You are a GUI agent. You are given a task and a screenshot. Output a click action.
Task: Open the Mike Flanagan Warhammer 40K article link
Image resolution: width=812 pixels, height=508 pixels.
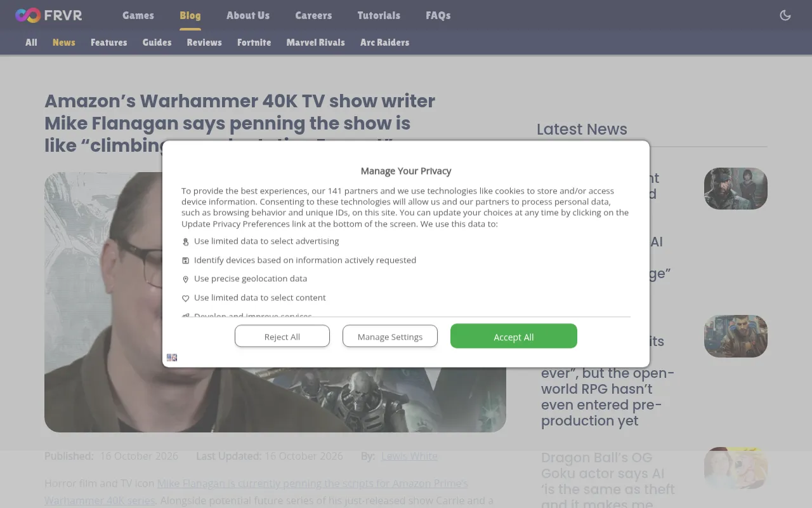[256, 491]
